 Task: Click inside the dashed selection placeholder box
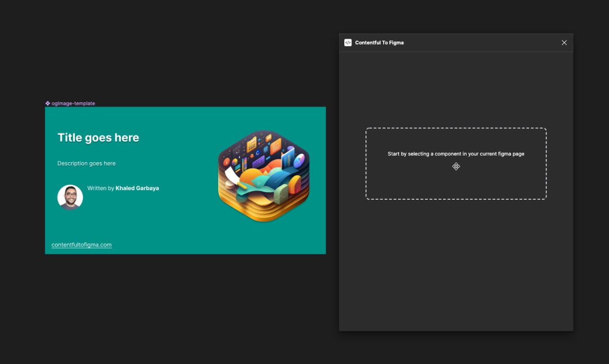(456, 182)
